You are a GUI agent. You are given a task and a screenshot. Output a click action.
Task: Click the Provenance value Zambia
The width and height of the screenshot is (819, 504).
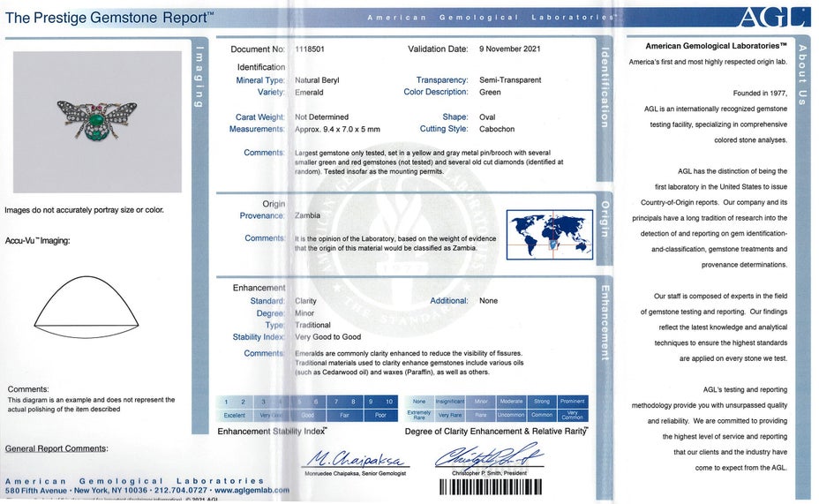308,215
